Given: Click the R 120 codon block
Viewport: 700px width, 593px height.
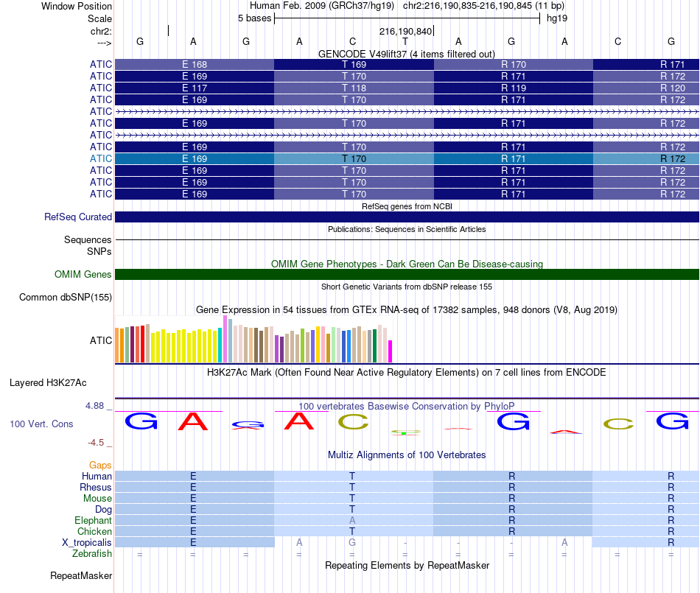Looking at the screenshot, I should click(x=646, y=88).
